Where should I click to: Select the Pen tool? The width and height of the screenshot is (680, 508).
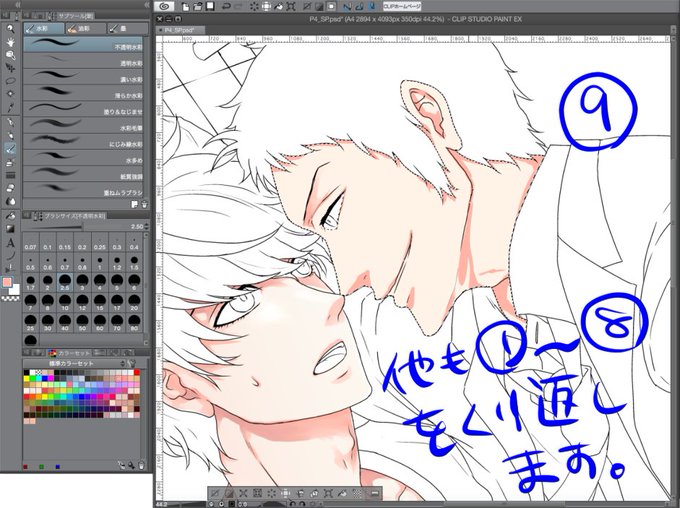[x=10, y=122]
